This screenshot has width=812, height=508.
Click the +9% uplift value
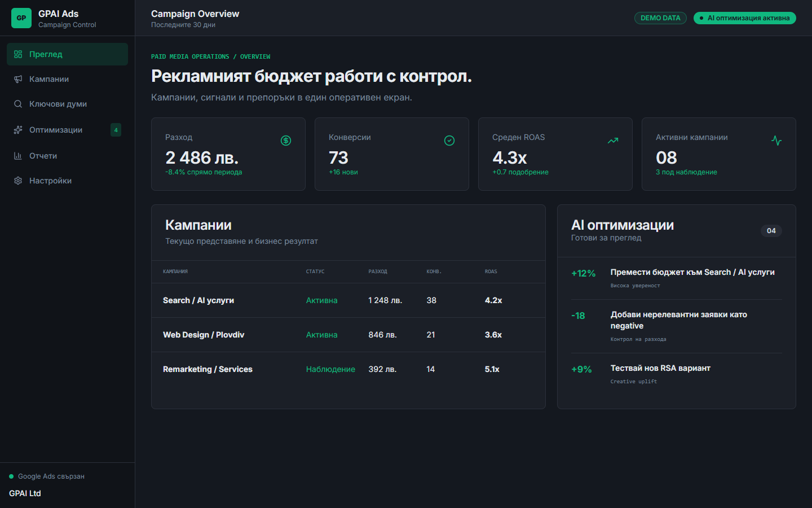[x=581, y=369]
